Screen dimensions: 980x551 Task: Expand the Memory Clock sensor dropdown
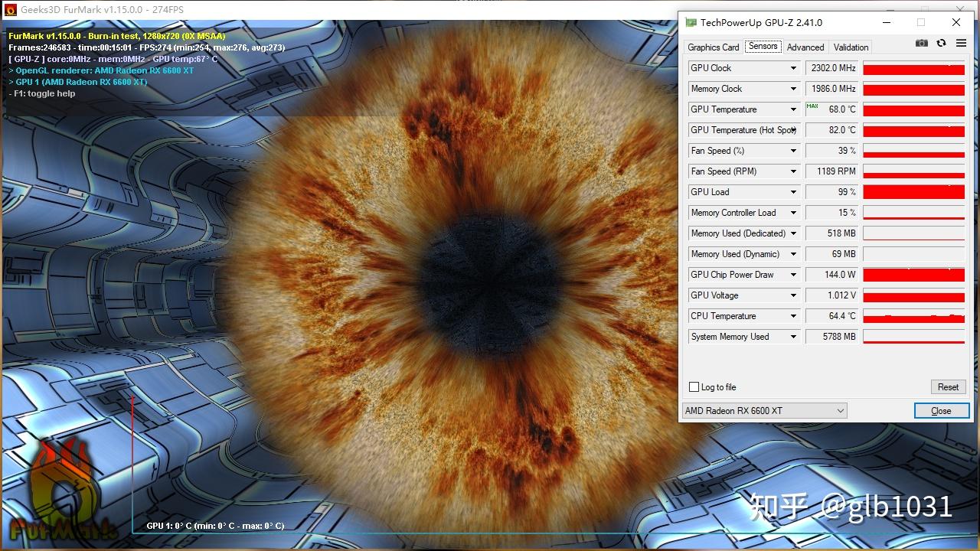(793, 89)
